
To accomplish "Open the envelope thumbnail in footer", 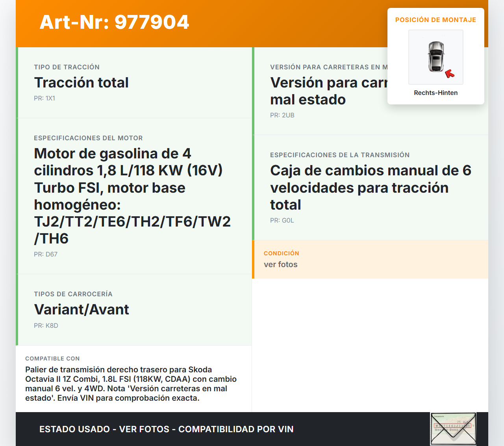I will 453,429.
